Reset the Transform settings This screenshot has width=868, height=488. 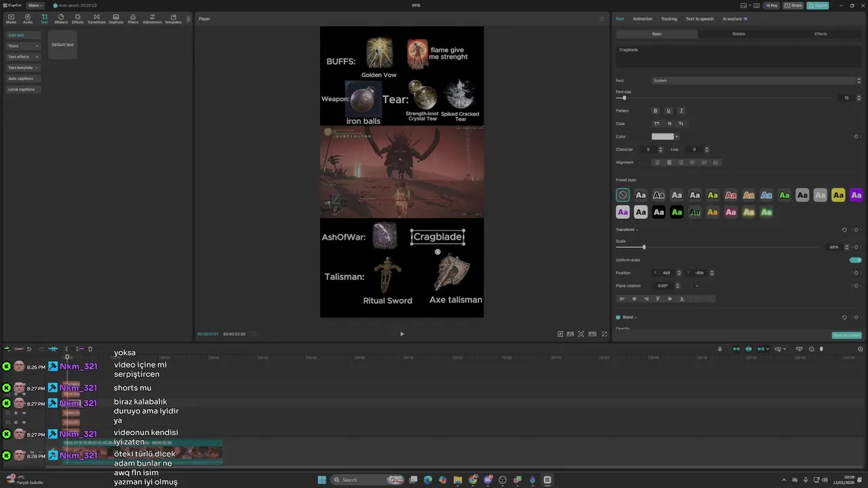[844, 230]
